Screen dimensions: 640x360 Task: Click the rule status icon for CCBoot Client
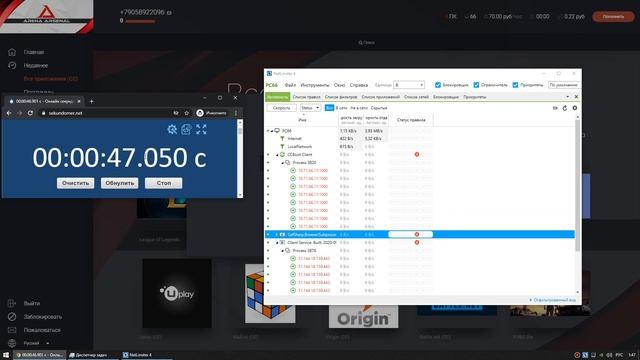click(417, 154)
